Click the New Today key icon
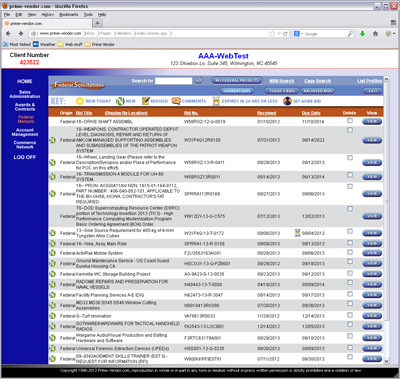The width and height of the screenshot is (400, 379). (x=79, y=101)
